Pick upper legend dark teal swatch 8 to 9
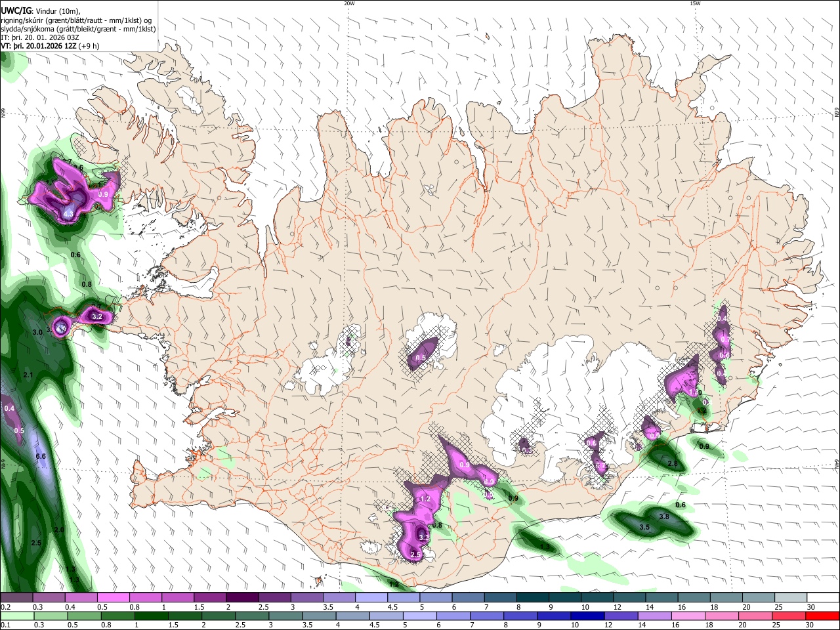The width and height of the screenshot is (840, 630). coord(532,598)
